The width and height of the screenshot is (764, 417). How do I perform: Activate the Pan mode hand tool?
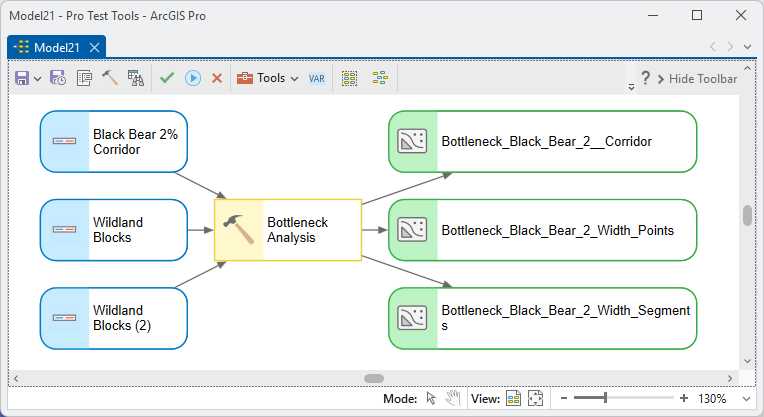(453, 398)
